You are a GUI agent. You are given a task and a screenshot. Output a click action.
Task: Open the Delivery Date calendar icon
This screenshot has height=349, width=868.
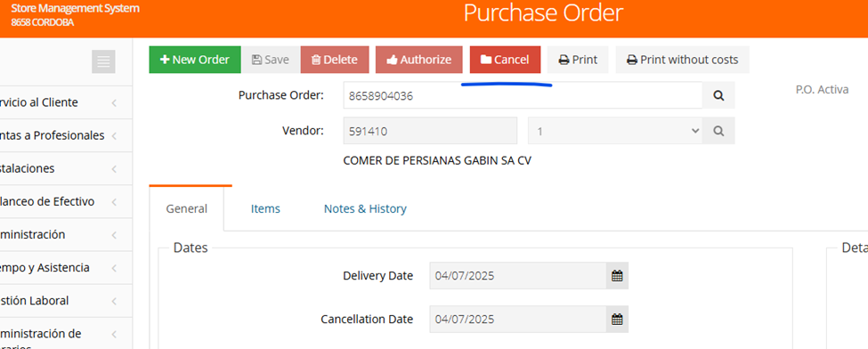point(617,276)
